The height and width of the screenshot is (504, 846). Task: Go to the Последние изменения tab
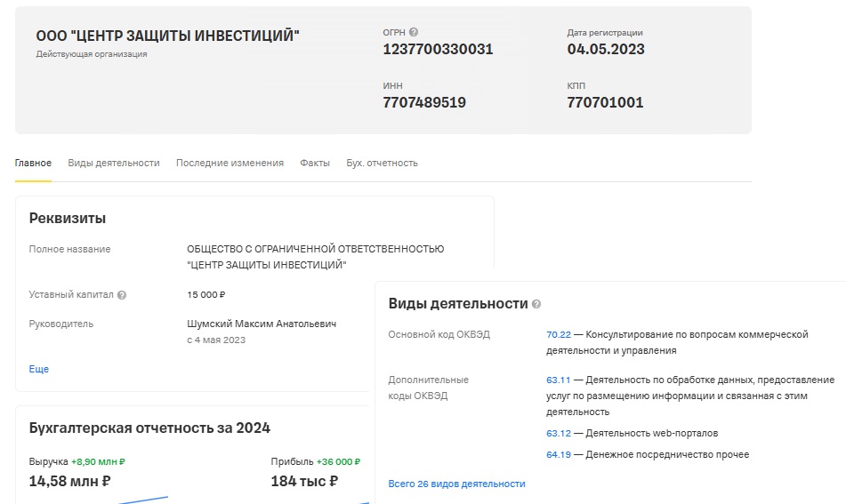(x=230, y=163)
